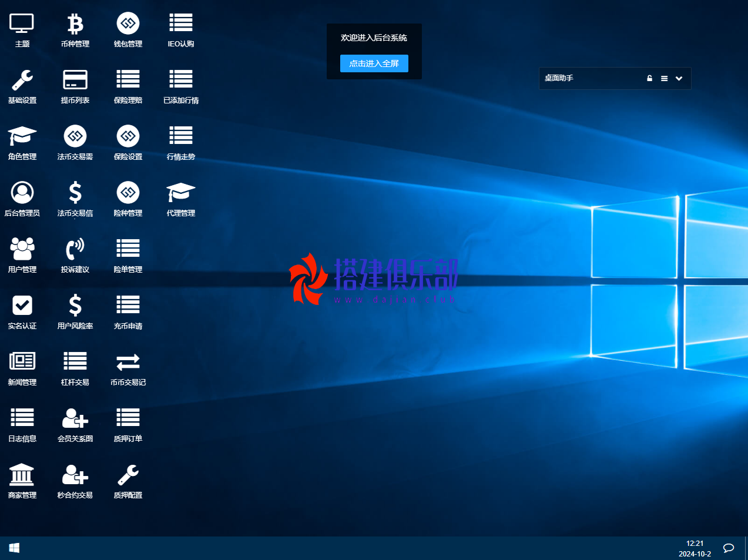This screenshot has width=748, height=560.
Task: Open 币币交易记 exchange arrows icon
Action: [128, 368]
